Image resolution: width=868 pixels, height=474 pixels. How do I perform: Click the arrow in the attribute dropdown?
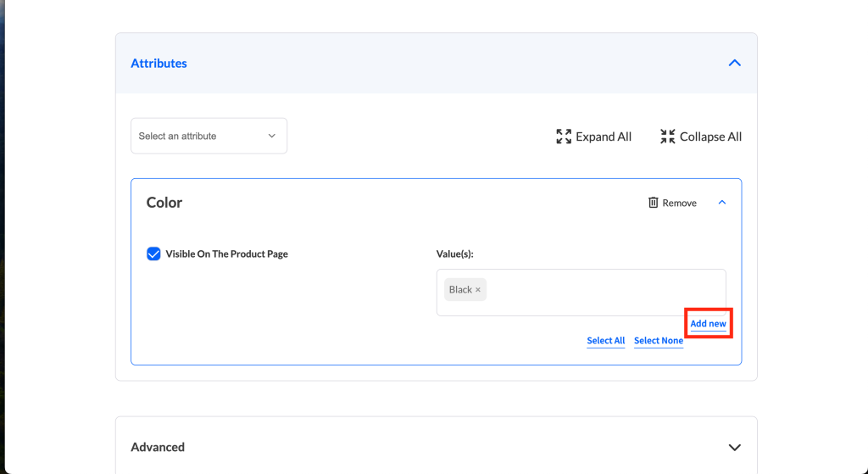[x=272, y=137]
